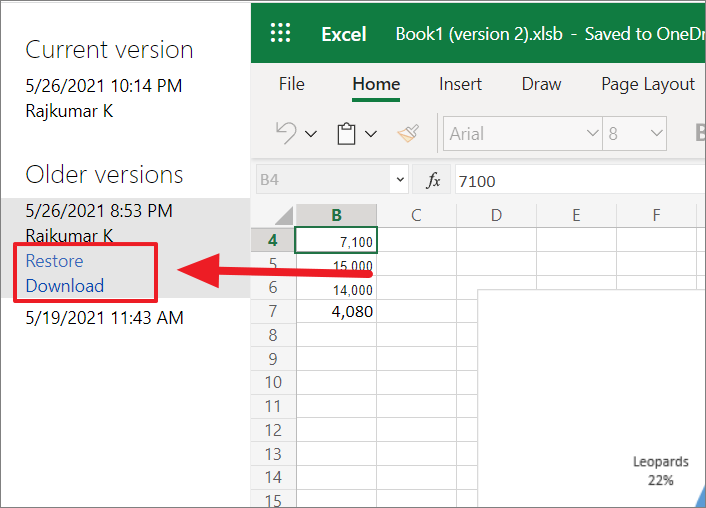The image size is (706, 508).
Task: Expand the Name Box dropdown arrow
Action: 400,180
